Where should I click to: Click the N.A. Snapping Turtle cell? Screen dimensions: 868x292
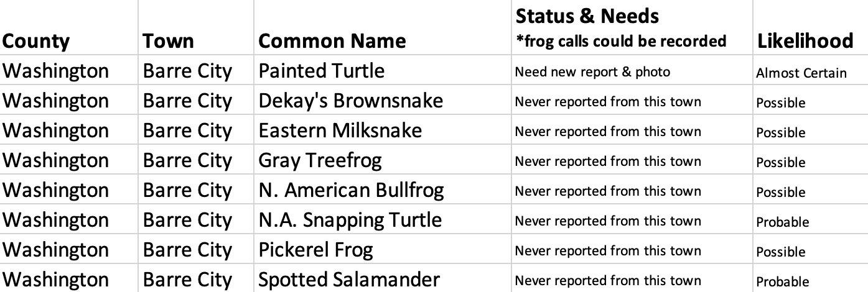click(x=350, y=220)
